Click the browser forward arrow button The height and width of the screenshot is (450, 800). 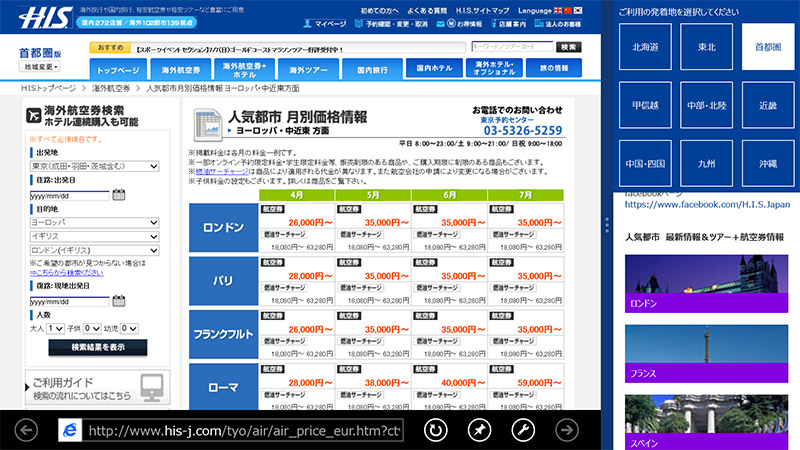click(x=567, y=430)
